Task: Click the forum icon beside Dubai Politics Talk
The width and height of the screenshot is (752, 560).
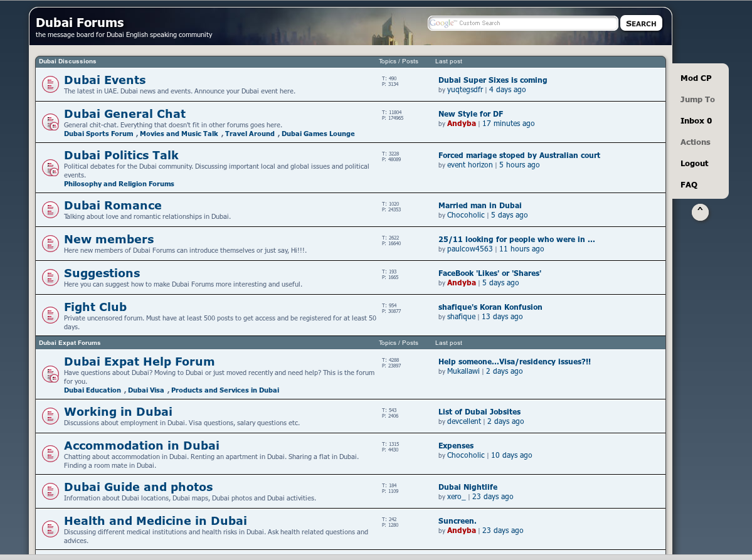Action: tap(50, 167)
